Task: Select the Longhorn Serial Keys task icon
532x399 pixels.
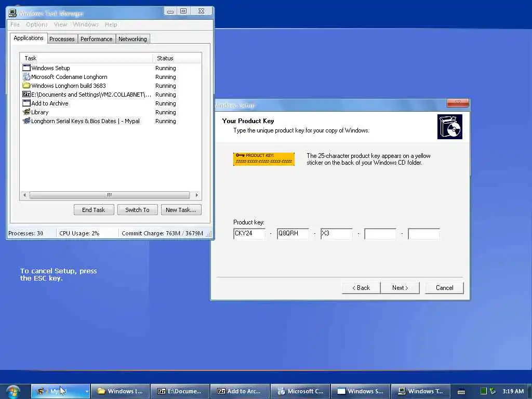Action: click(26, 121)
